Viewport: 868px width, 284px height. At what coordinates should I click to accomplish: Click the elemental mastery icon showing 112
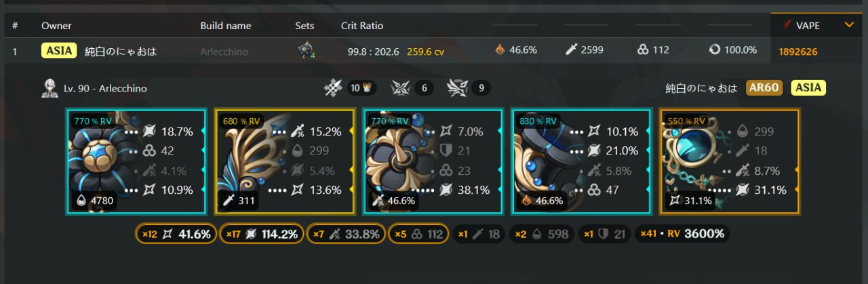coord(643,50)
